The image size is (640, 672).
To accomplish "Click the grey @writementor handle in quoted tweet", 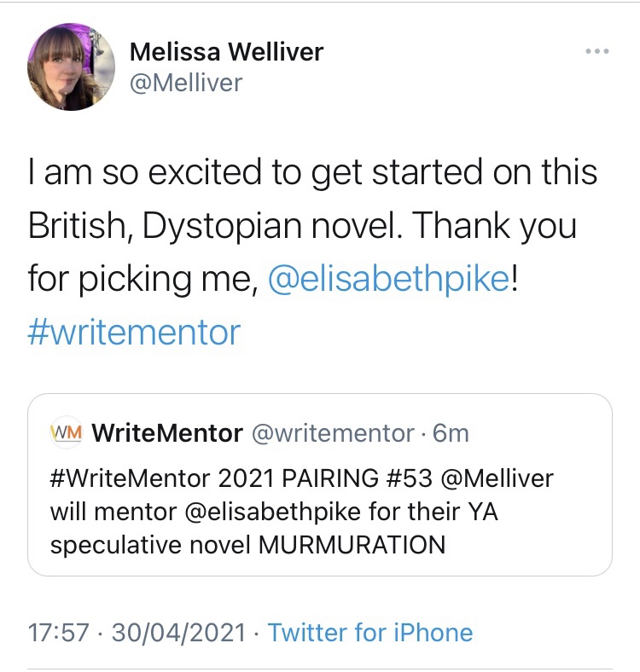I will [x=333, y=433].
